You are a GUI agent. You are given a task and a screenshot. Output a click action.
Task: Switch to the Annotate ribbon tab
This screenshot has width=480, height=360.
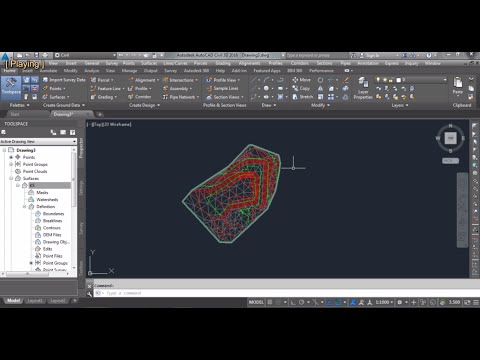click(48, 71)
